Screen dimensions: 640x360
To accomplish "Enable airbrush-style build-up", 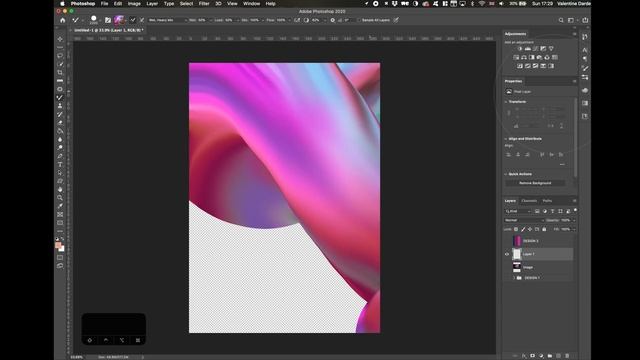I will [x=297, y=20].
